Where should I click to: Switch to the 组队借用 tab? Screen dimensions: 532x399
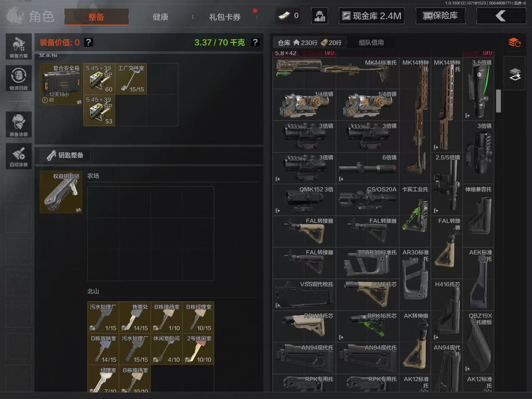tap(371, 43)
